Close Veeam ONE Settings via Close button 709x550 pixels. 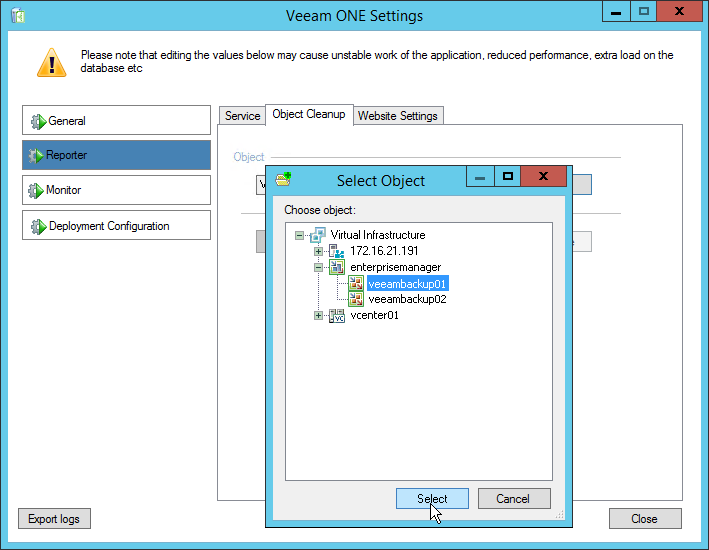(645, 518)
